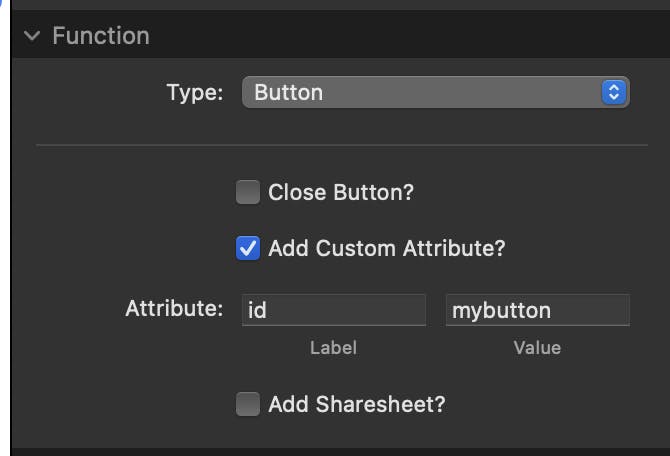Viewport: 670px width, 456px height.
Task: Click the attribute value field containing mybutton
Action: tap(537, 310)
